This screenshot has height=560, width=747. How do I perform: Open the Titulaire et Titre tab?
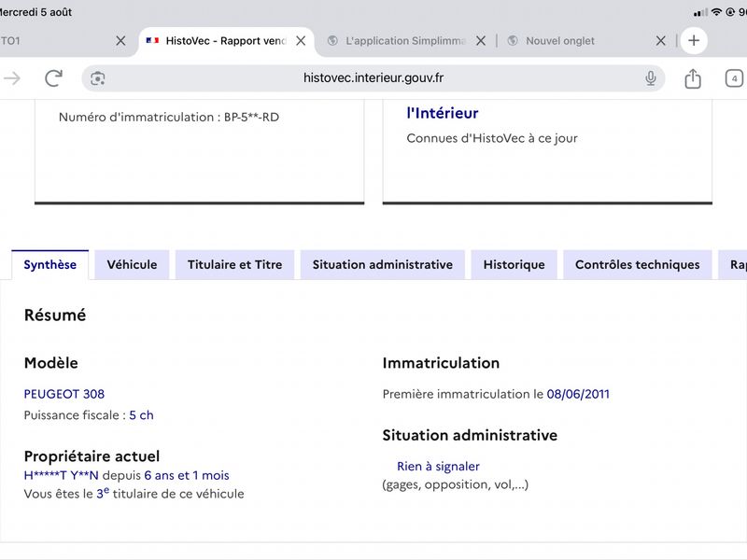pos(235,265)
